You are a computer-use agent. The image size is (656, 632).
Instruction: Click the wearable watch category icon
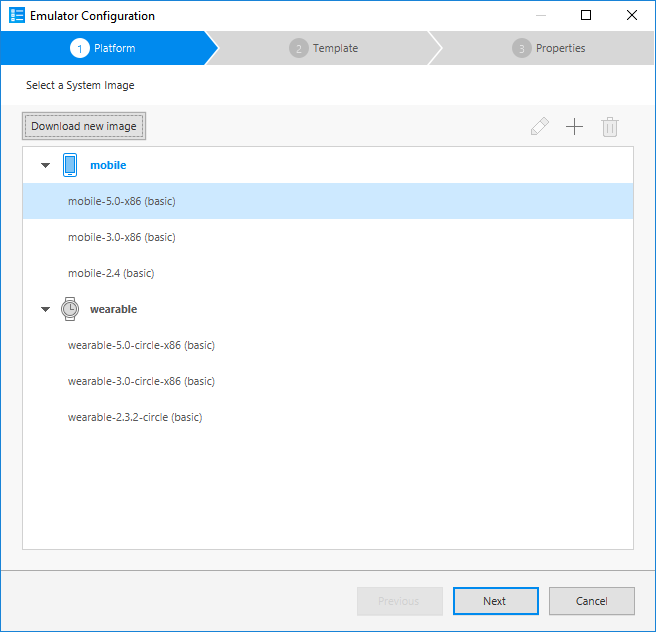coord(70,309)
